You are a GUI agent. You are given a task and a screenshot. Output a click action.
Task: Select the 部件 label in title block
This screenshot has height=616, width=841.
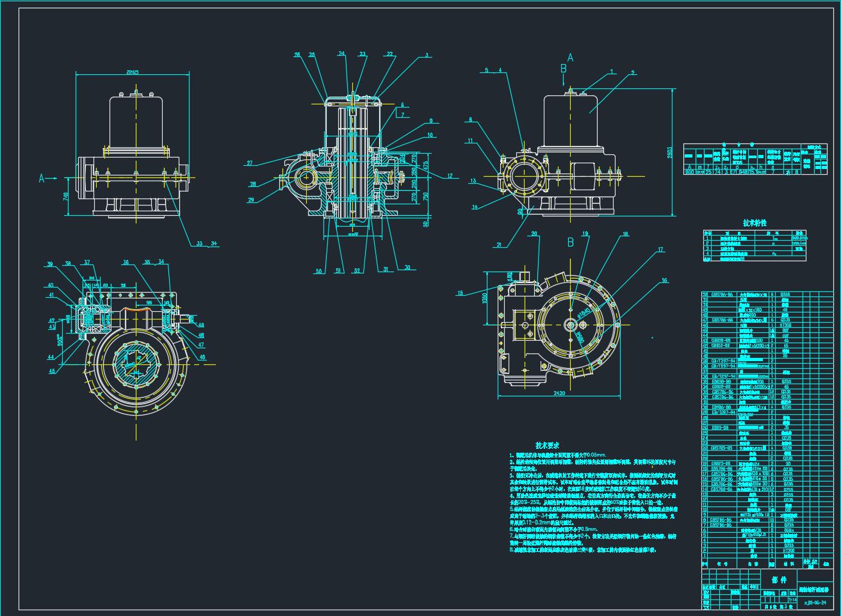click(x=779, y=580)
